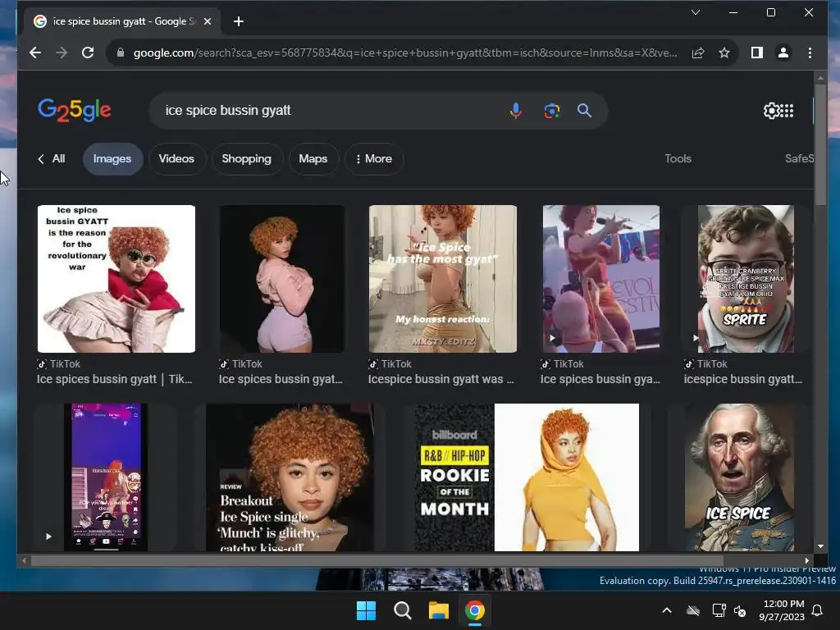Open File Explorer from taskbar

(x=439, y=610)
